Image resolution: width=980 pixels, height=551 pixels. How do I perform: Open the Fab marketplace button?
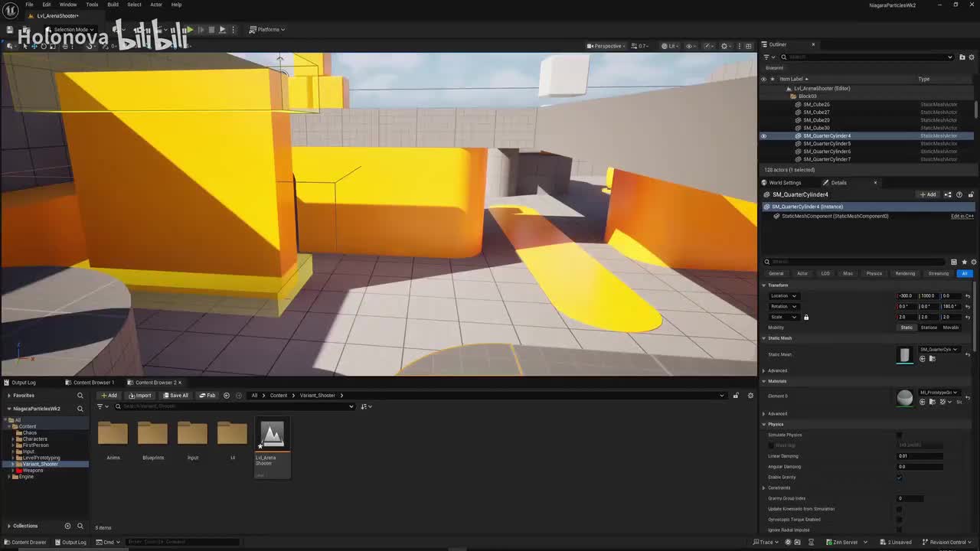click(x=207, y=396)
